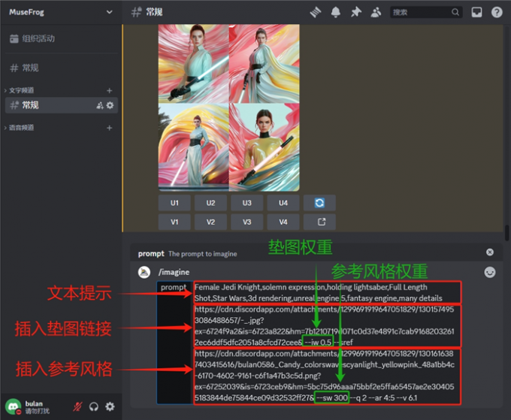Collapse the 语音频道 category
This screenshot has width=511, height=420.
pos(20,128)
